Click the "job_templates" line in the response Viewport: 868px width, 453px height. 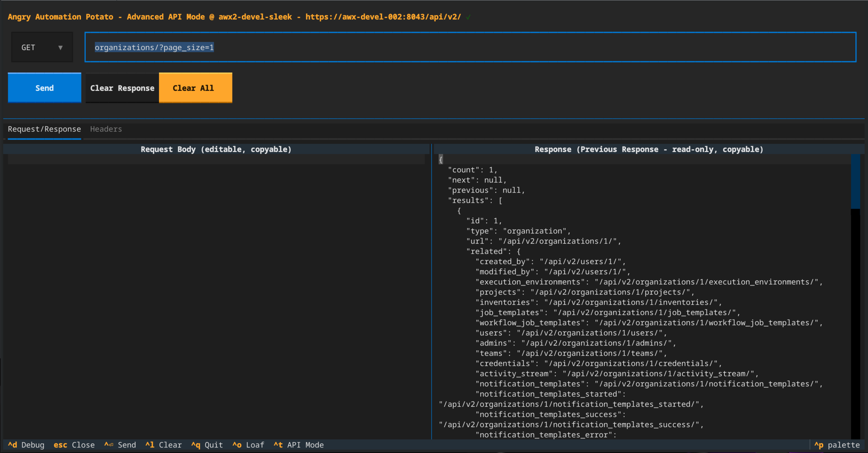click(x=608, y=312)
